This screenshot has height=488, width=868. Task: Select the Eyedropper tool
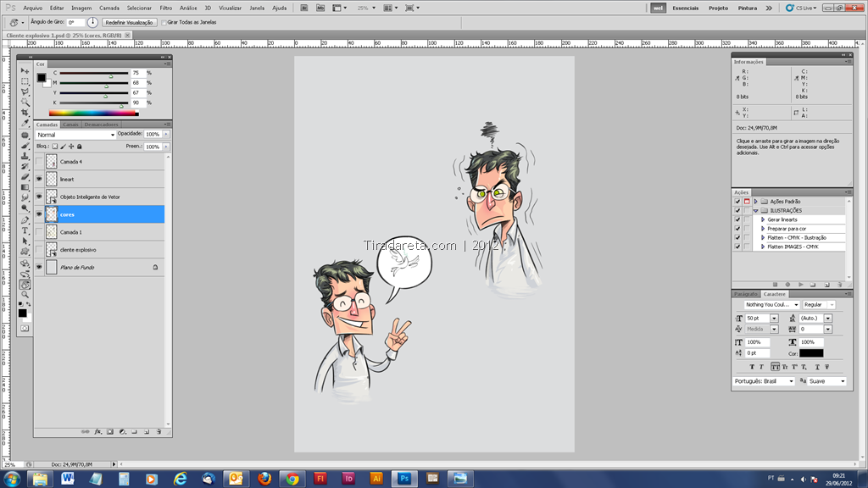[x=25, y=123]
